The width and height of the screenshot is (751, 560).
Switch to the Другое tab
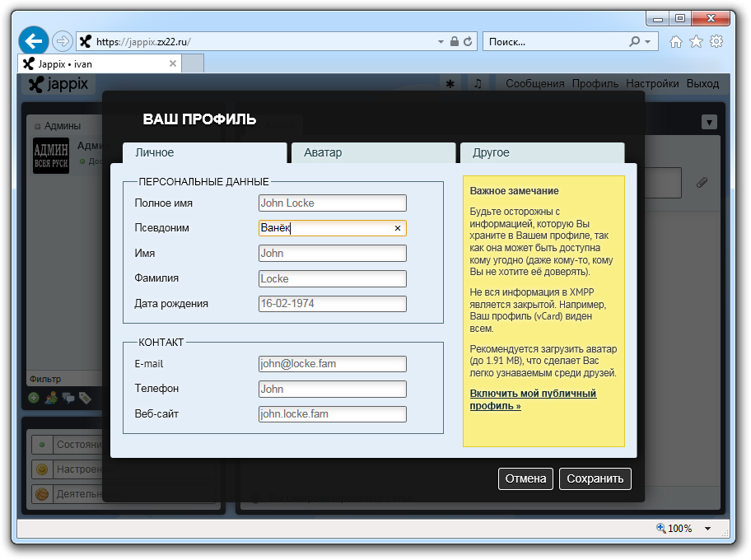pos(541,153)
